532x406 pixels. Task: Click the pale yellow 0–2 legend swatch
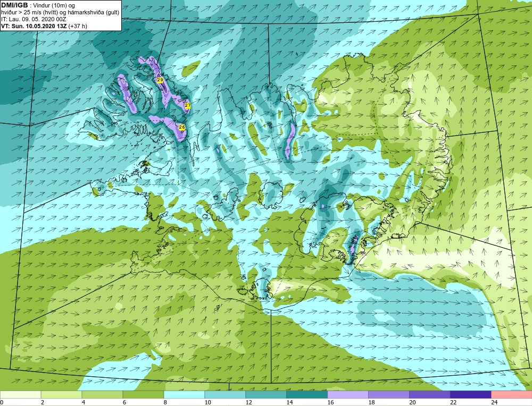click(20, 394)
